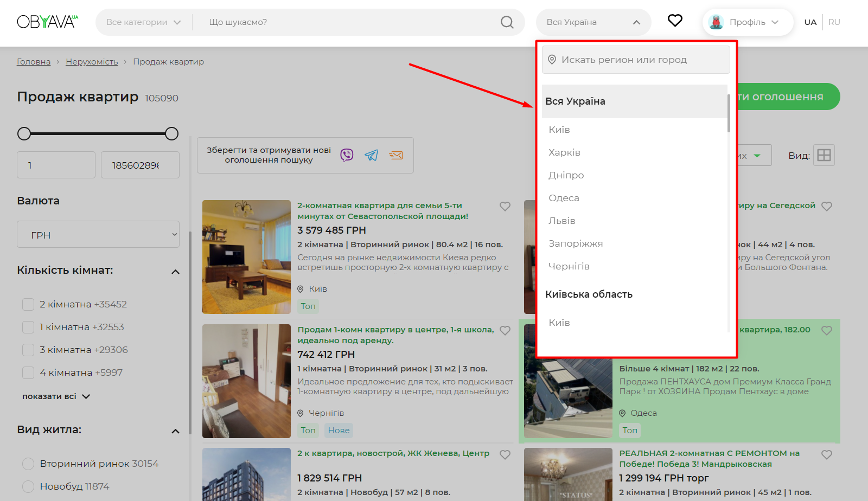Click the OBYAVA logo

pos(47,22)
